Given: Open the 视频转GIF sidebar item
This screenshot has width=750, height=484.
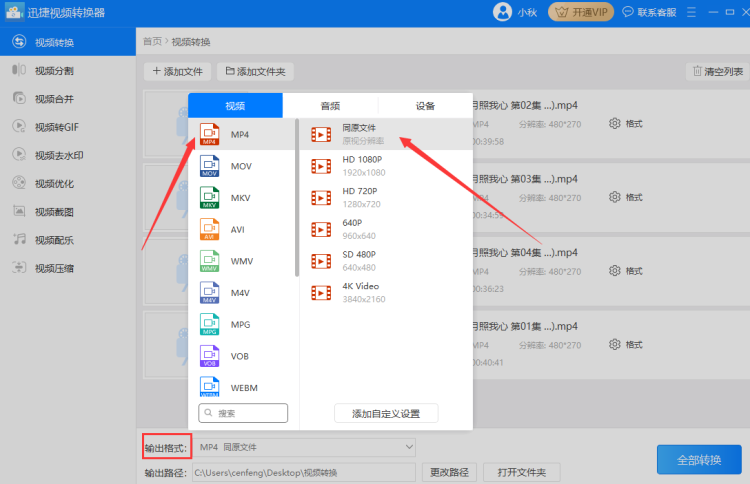Looking at the screenshot, I should coord(67,127).
